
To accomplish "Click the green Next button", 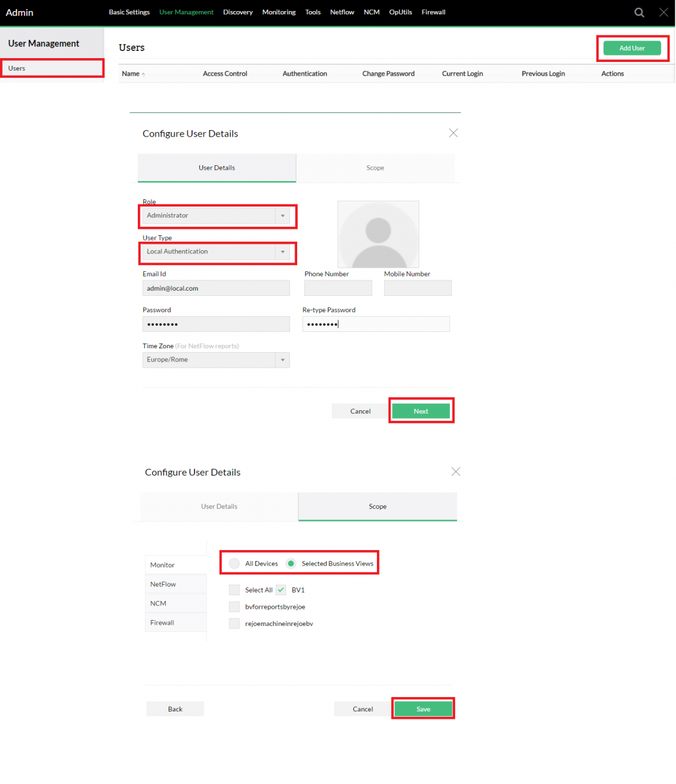I will point(421,411).
